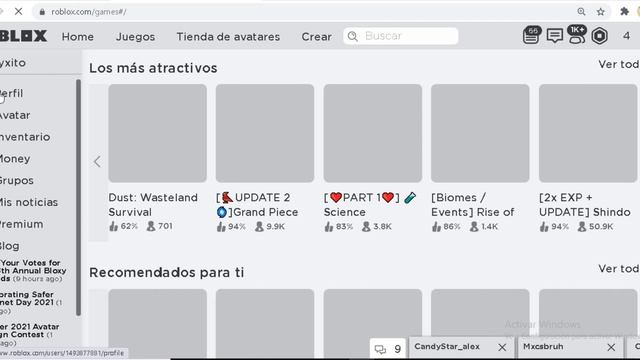Image resolution: width=640 pixels, height=360 pixels.
Task: Open the Biomes / Events Rise of thumbnail
Action: pyautogui.click(x=480, y=133)
